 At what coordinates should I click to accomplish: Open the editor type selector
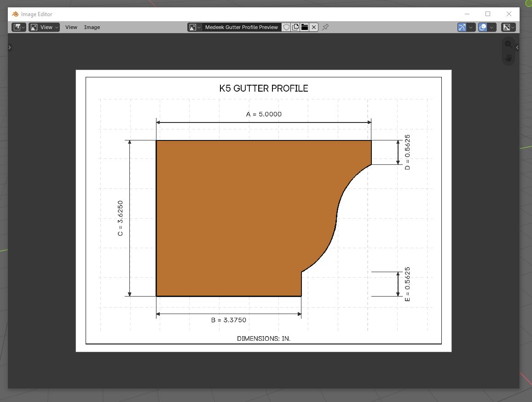tap(19, 27)
